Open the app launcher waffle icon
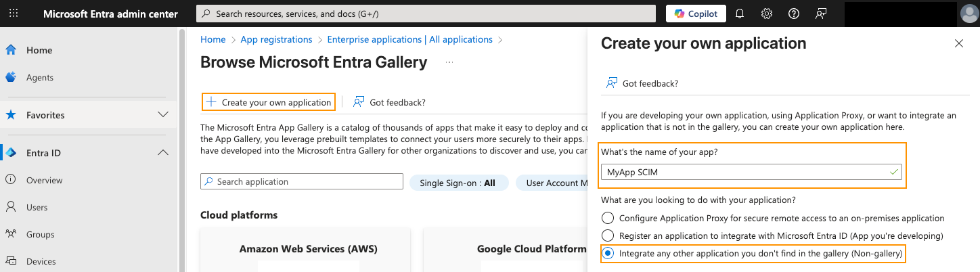Image resolution: width=980 pixels, height=272 pixels. 14,14
